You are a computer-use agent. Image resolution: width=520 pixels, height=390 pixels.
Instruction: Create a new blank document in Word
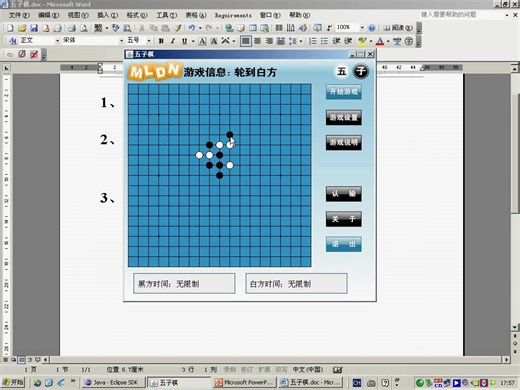(x=10, y=28)
